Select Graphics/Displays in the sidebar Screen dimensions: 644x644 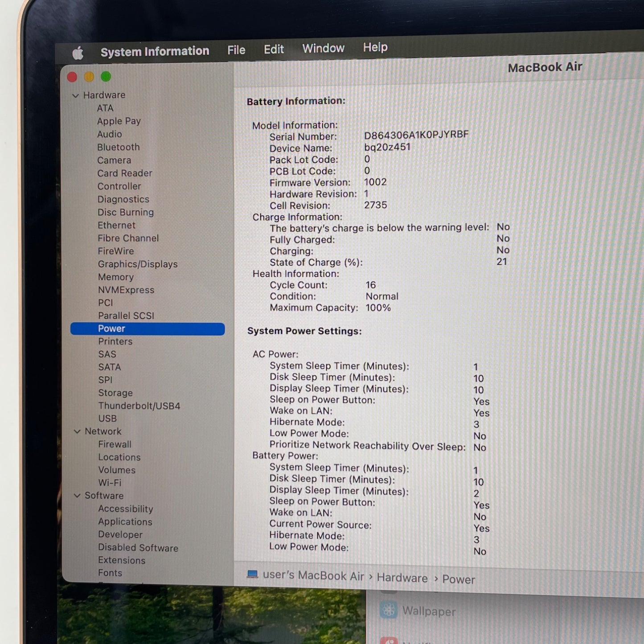click(x=138, y=264)
